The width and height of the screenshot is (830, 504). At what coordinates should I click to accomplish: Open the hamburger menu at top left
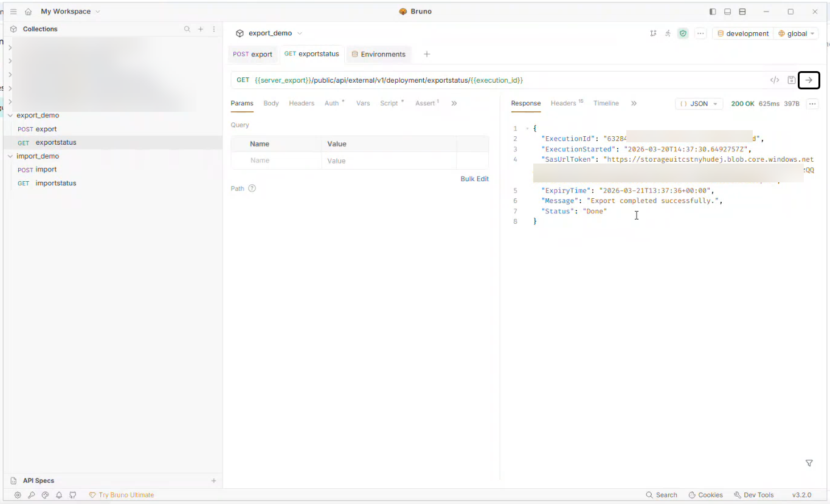coord(13,12)
